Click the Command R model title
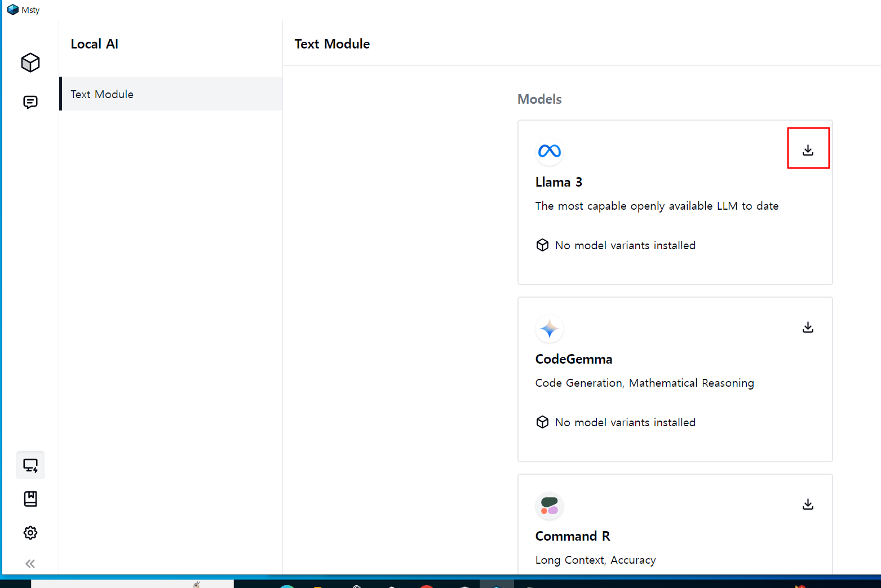The image size is (881, 588). (x=573, y=536)
